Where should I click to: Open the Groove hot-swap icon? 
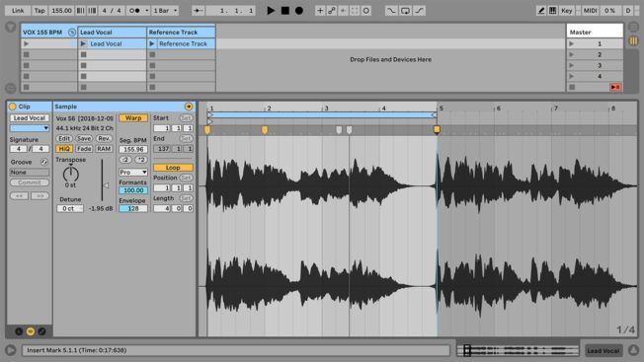(x=43, y=162)
